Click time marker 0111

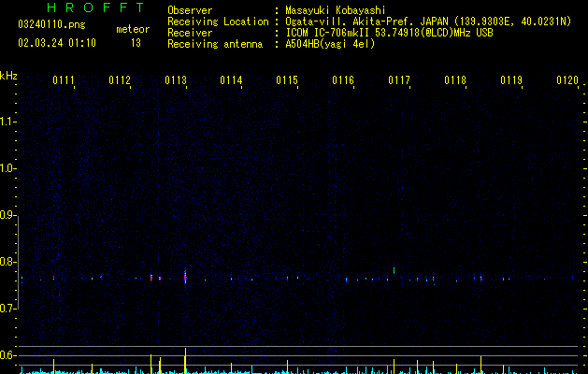[64, 80]
